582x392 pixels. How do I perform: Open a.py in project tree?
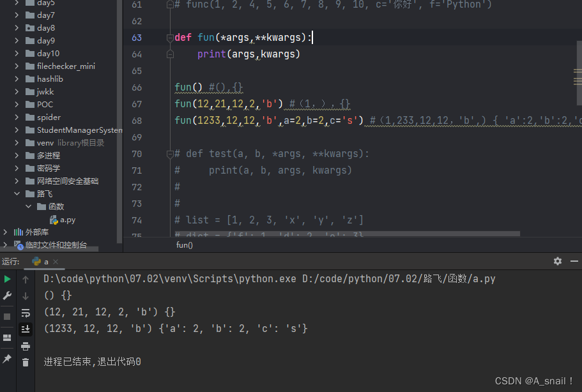point(68,220)
